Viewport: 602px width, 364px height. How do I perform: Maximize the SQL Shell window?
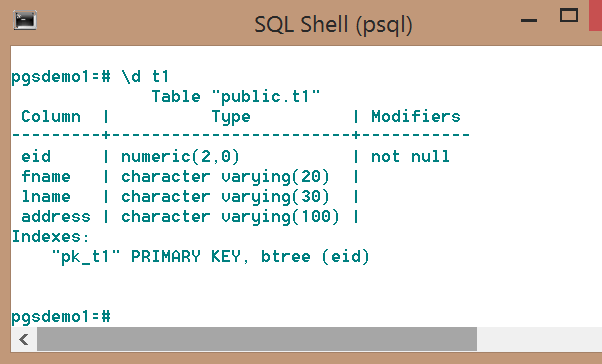pyautogui.click(x=569, y=16)
